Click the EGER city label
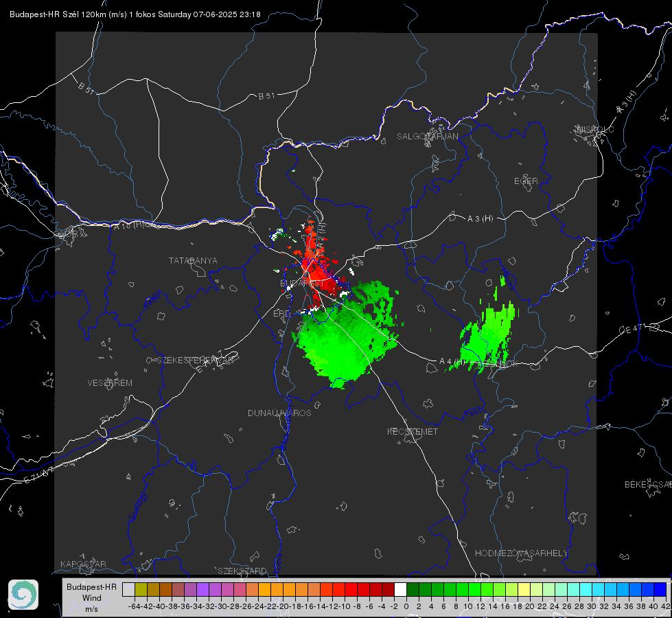Viewport: 672px width, 618px height. 526,181
